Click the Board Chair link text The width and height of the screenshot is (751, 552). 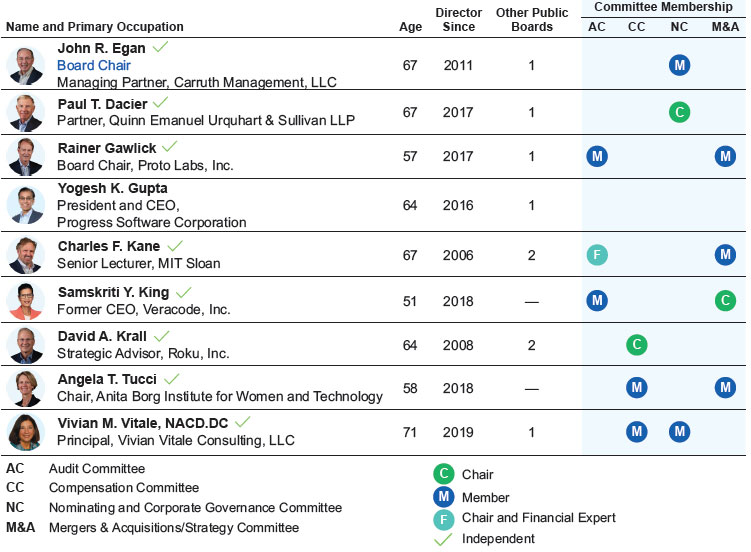click(x=94, y=66)
